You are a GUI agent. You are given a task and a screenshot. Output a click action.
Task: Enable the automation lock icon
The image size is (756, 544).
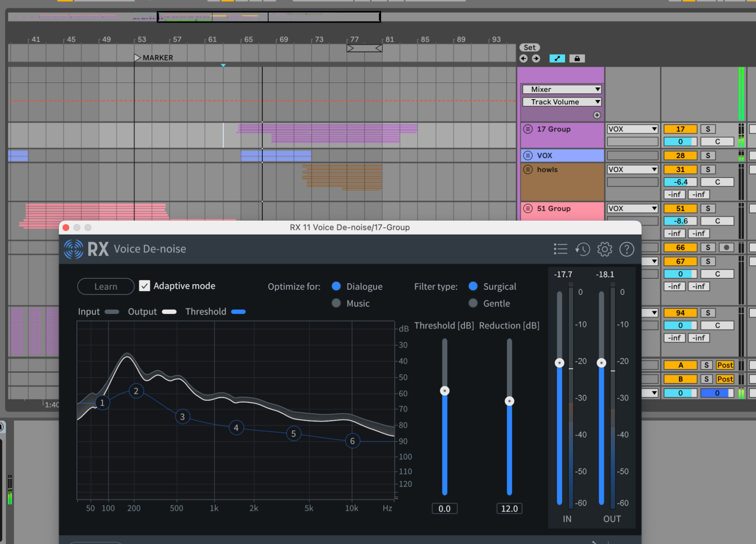coord(577,58)
